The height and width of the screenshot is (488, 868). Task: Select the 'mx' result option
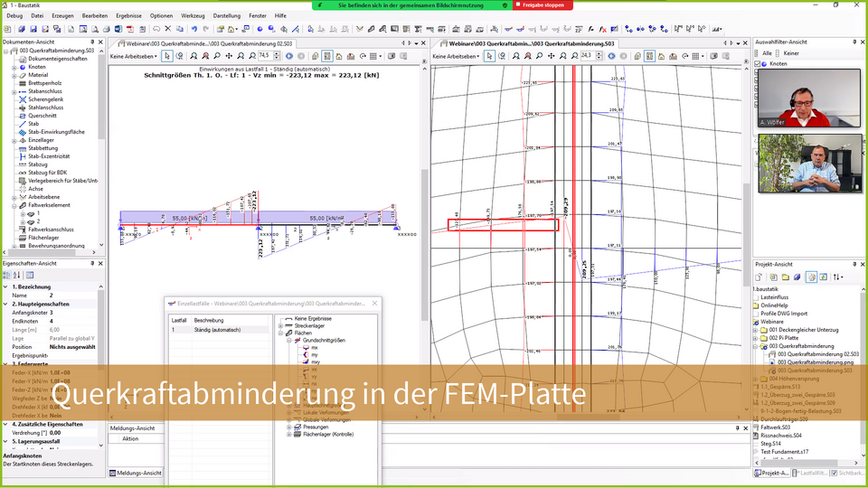coord(314,347)
